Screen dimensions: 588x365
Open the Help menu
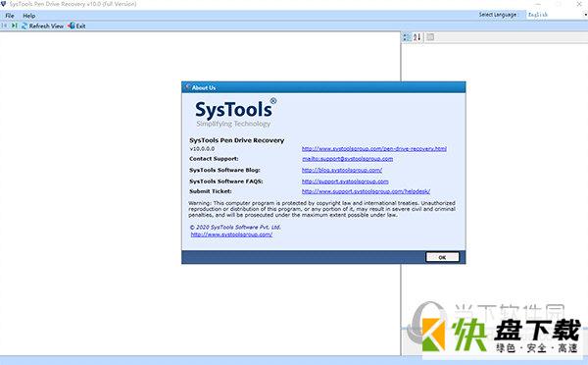click(28, 16)
